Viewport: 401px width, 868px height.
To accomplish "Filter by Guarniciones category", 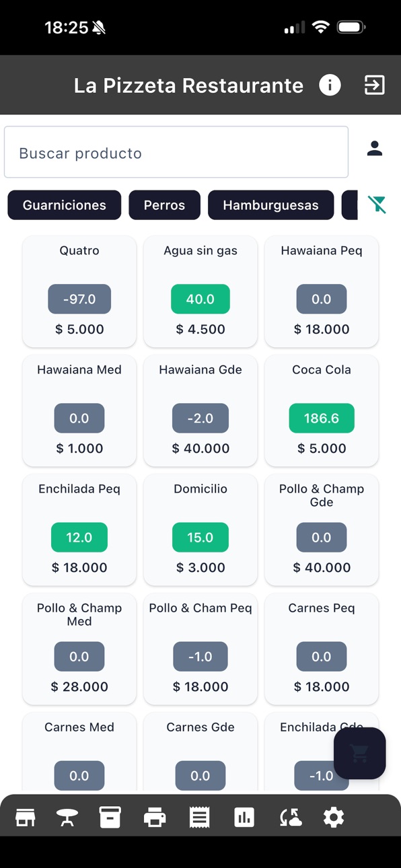I will (x=65, y=205).
